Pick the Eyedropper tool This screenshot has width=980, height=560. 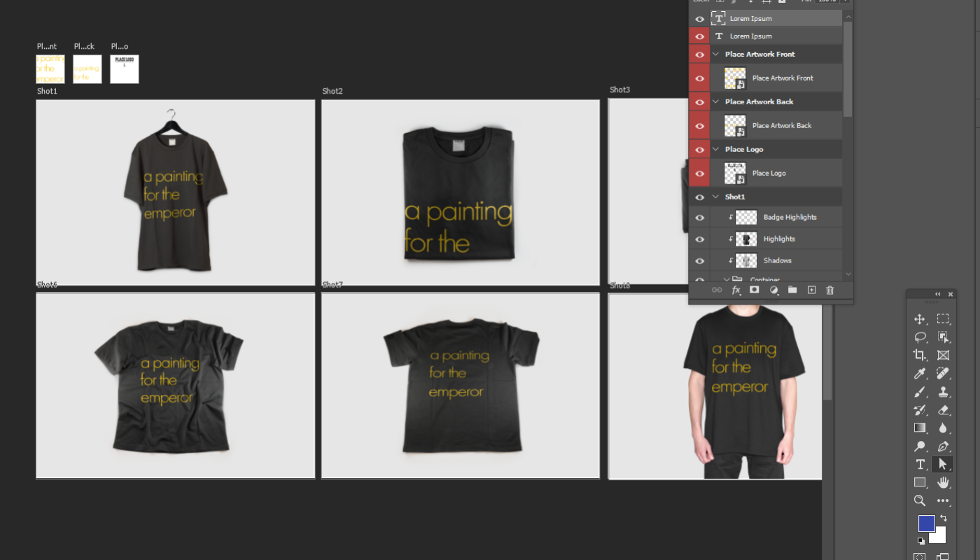pos(920,374)
